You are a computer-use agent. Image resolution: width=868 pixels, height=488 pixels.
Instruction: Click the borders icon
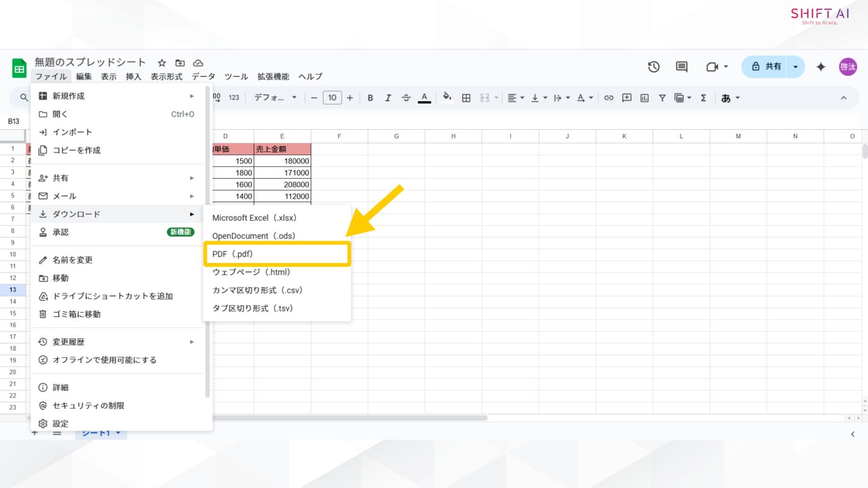(466, 98)
